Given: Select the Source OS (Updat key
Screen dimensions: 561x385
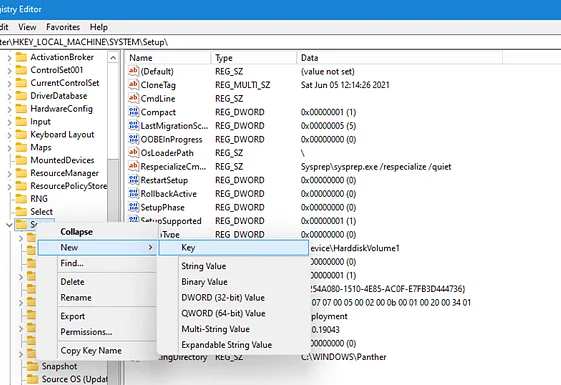Looking at the screenshot, I should pos(74,379).
